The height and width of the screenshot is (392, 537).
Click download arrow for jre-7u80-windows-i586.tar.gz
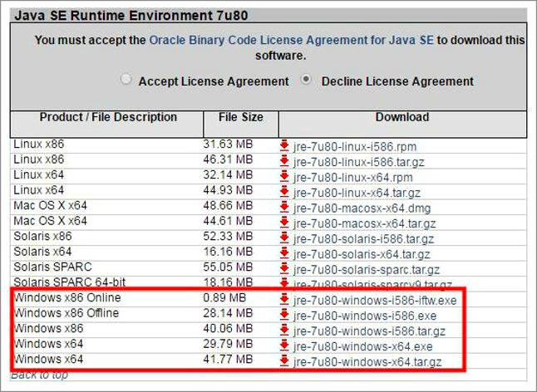click(284, 331)
